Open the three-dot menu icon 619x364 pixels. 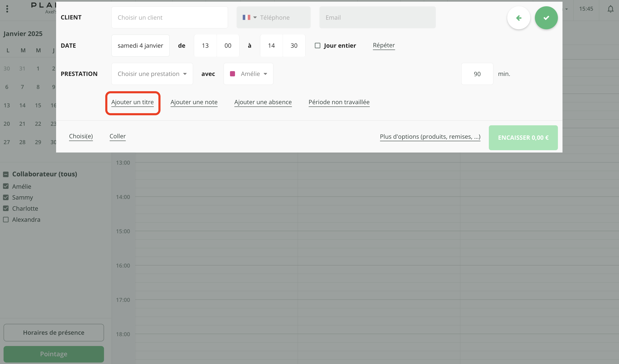coord(7,9)
